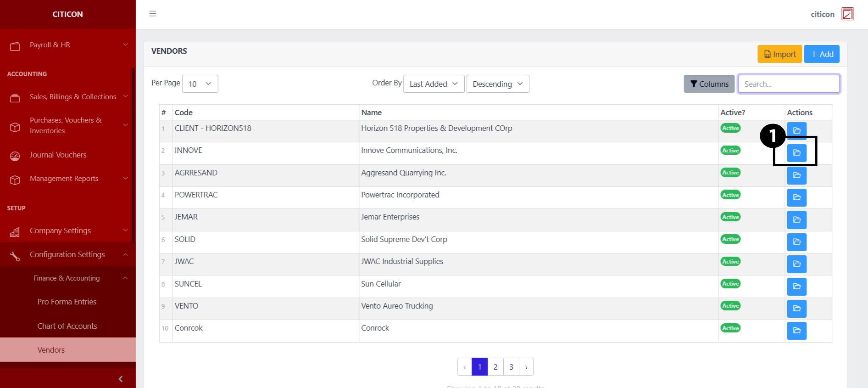Collapse Configuration Settings sidebar section
Viewport: 868px width, 388px height.
point(68,254)
